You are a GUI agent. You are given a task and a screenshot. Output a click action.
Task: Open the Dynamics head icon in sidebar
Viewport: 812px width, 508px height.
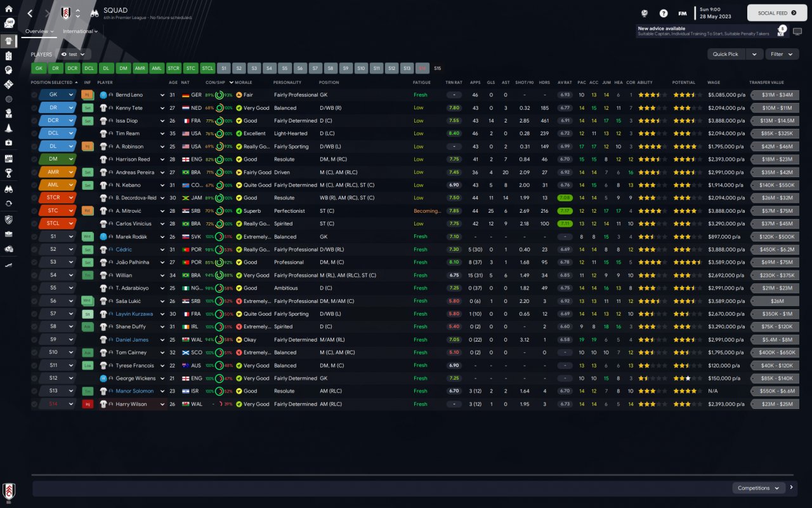(x=9, y=70)
